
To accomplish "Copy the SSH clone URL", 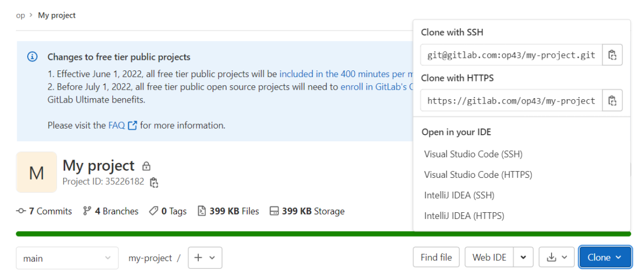I will click(612, 55).
